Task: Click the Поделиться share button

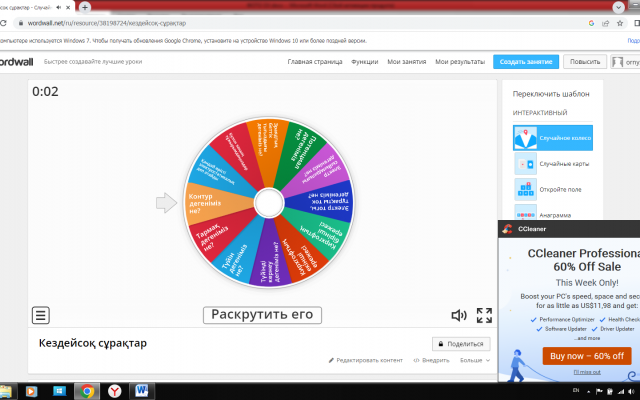Action: tap(461, 343)
